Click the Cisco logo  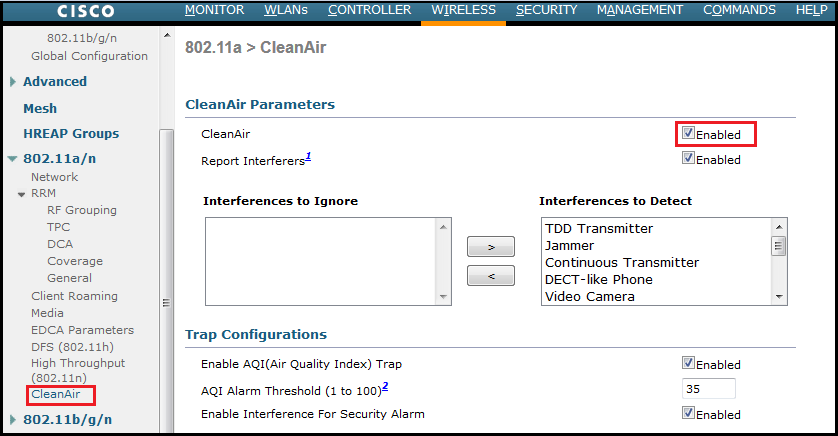click(x=85, y=11)
